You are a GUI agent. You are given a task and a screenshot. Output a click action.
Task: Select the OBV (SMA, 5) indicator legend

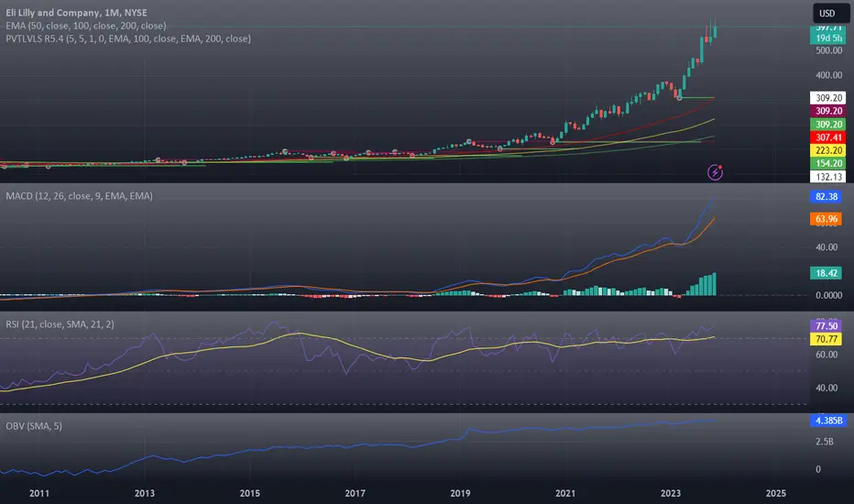(x=34, y=426)
